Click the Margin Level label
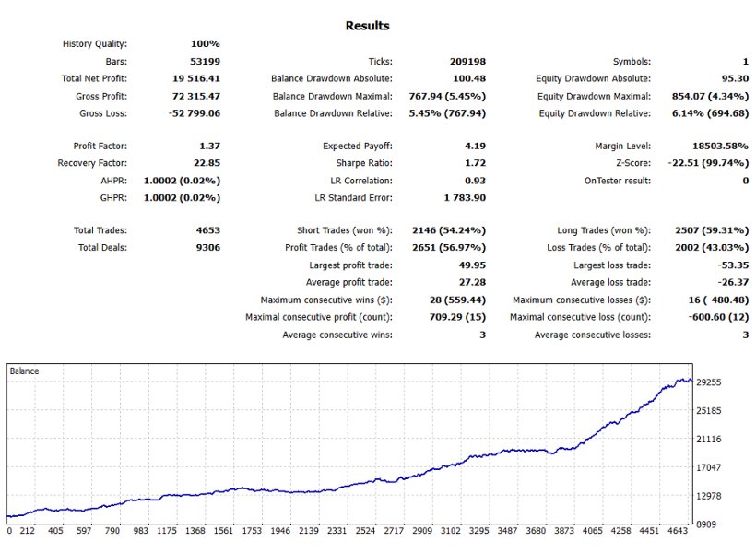This screenshot has width=756, height=553. (x=622, y=146)
